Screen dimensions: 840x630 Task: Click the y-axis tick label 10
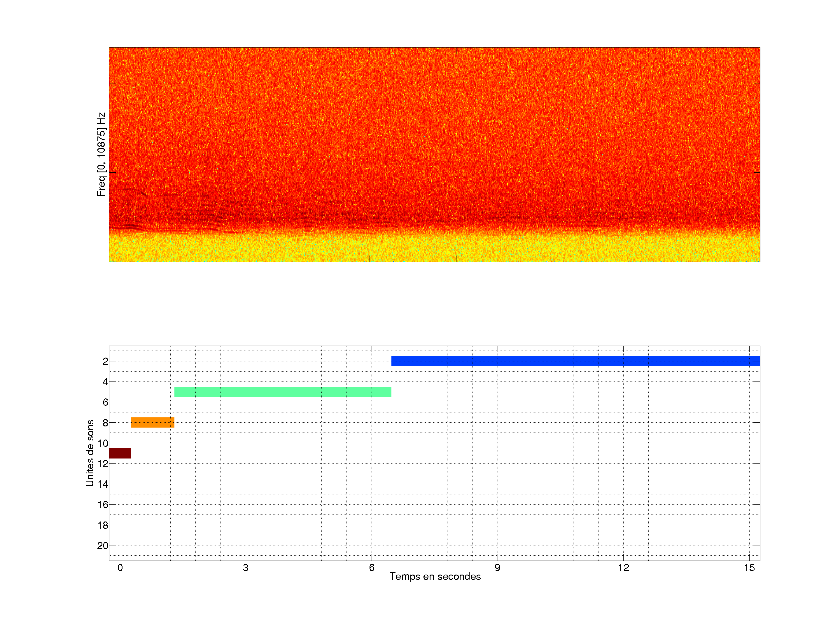click(103, 443)
